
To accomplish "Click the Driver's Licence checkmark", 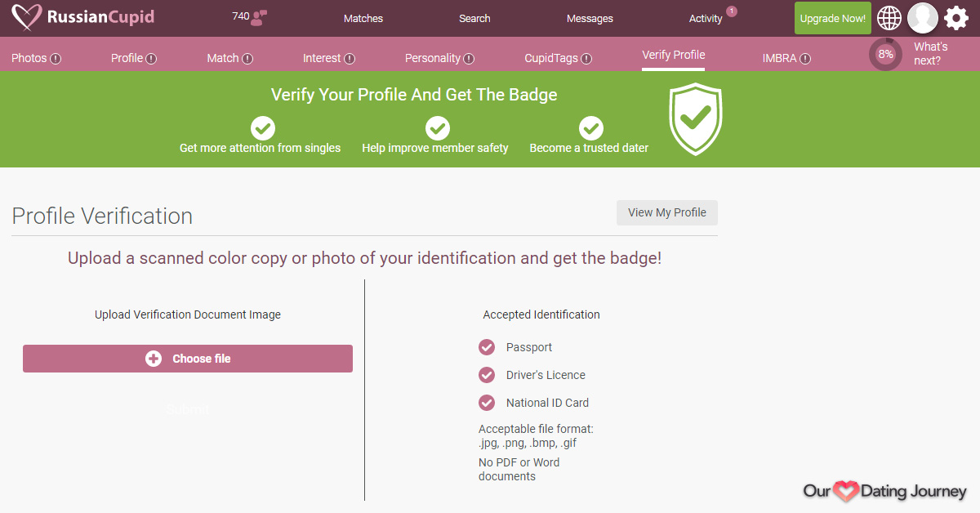I will (x=487, y=375).
